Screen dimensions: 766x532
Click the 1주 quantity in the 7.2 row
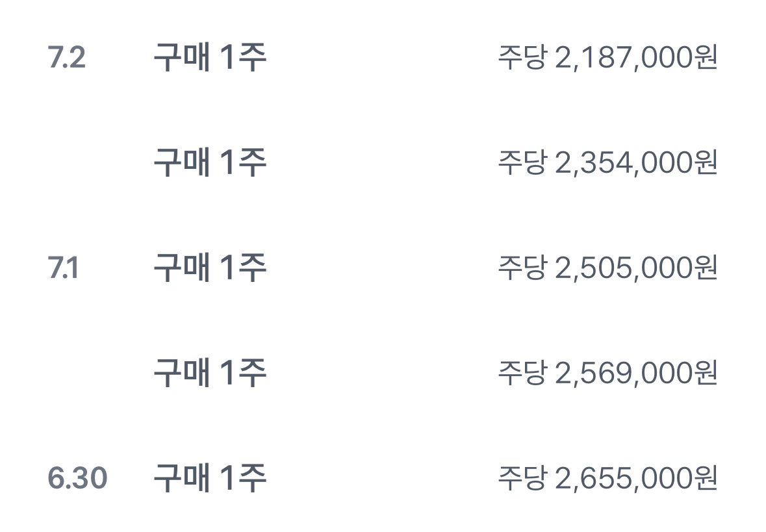[243, 57]
